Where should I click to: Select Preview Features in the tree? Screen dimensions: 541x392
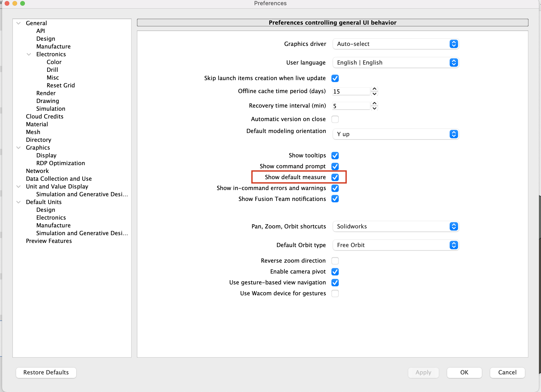[49, 241]
